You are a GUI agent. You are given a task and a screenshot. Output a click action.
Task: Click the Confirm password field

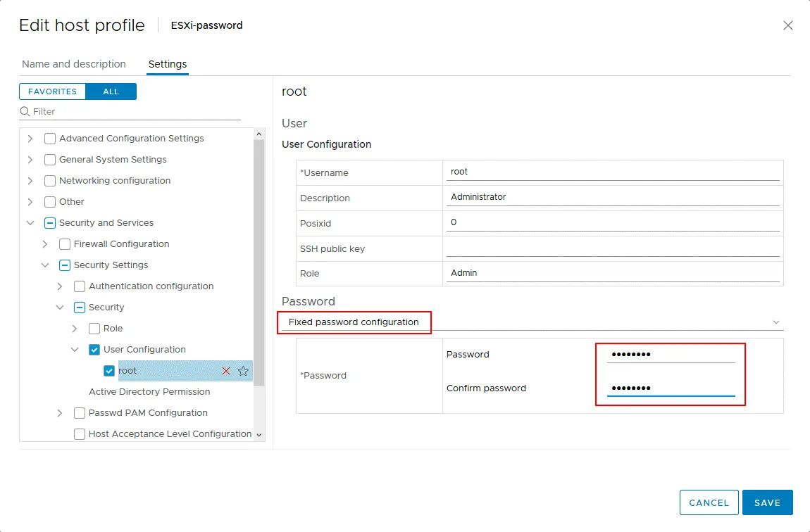pos(671,388)
